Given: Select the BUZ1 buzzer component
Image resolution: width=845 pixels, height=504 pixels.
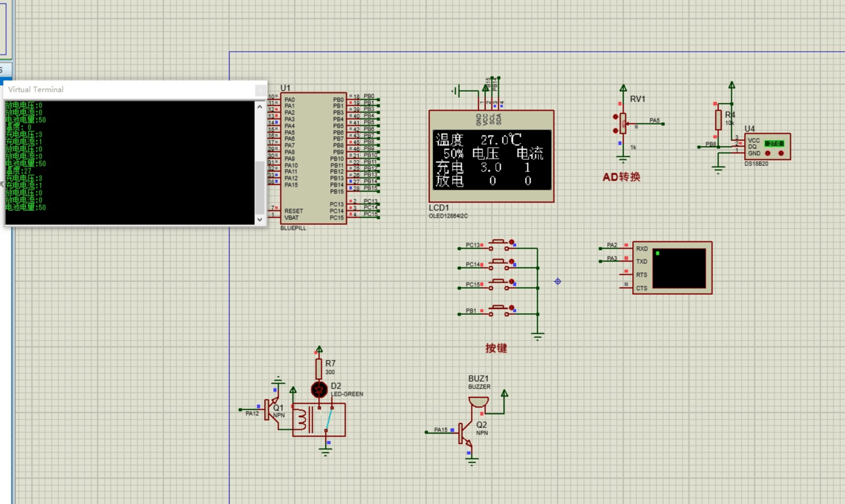Looking at the screenshot, I should pyautogui.click(x=479, y=404).
